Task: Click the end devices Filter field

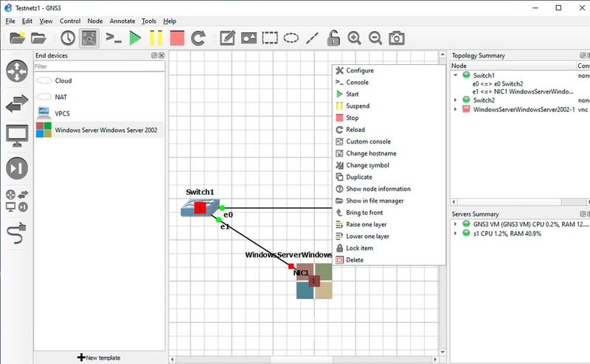Action: [100, 66]
